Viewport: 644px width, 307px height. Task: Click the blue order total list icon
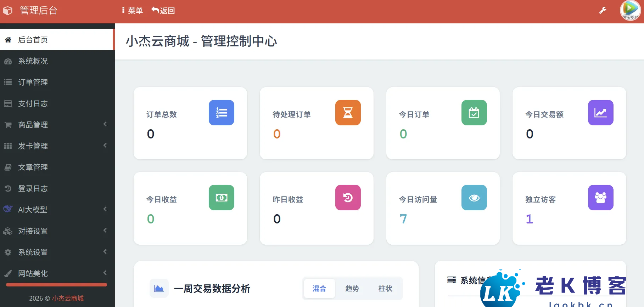[x=221, y=113]
